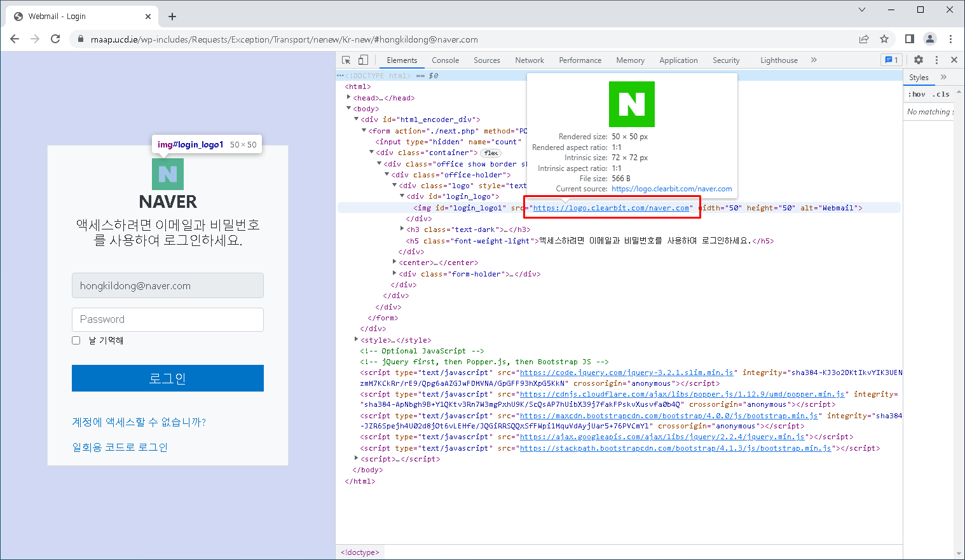View site information lock icon
The image size is (965, 560).
pos(80,39)
